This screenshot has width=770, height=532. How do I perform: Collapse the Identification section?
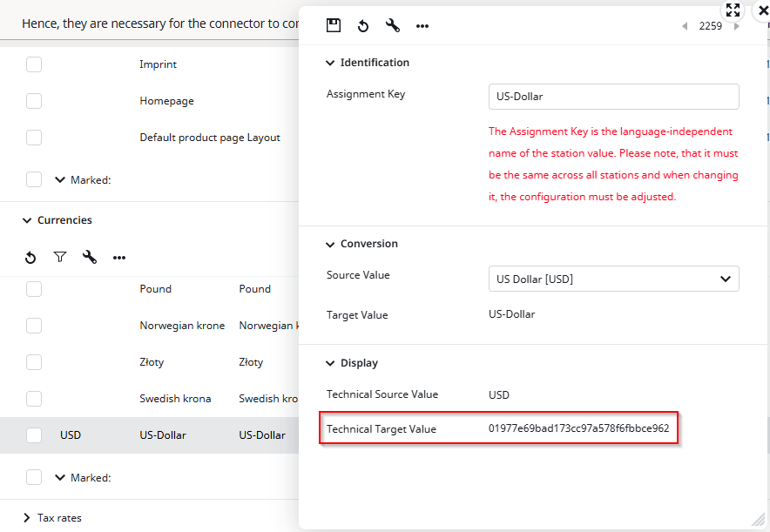coord(330,63)
